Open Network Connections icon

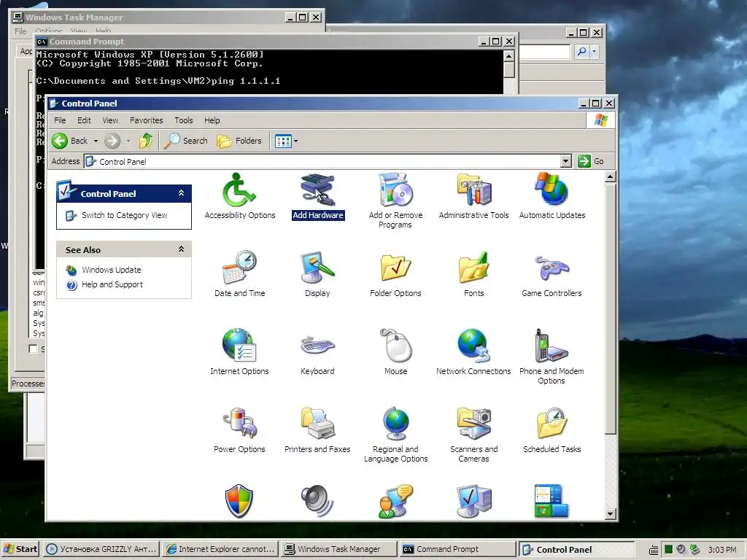pos(473,352)
